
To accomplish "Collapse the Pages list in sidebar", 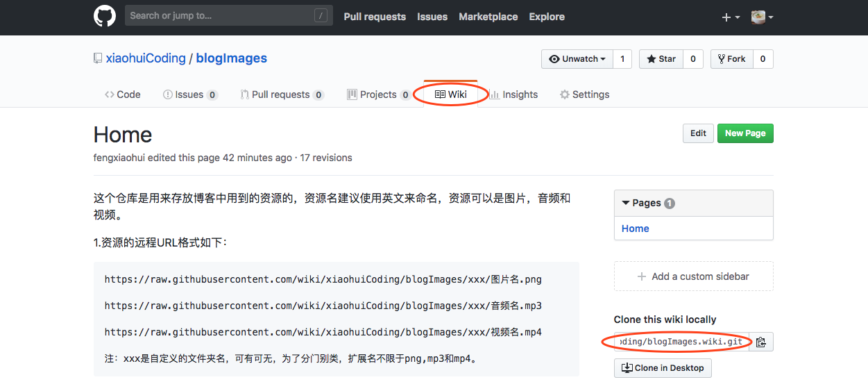I will (x=648, y=203).
